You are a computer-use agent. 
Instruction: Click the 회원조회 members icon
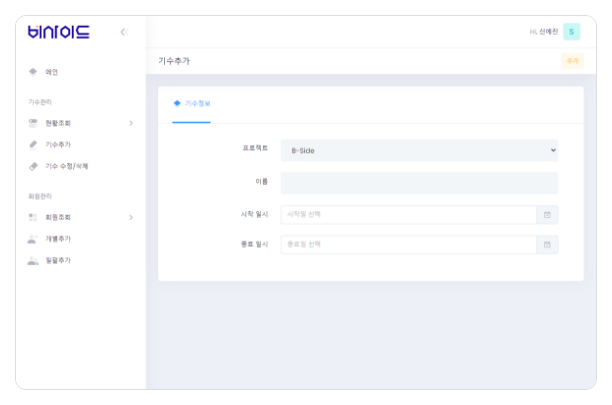click(33, 217)
